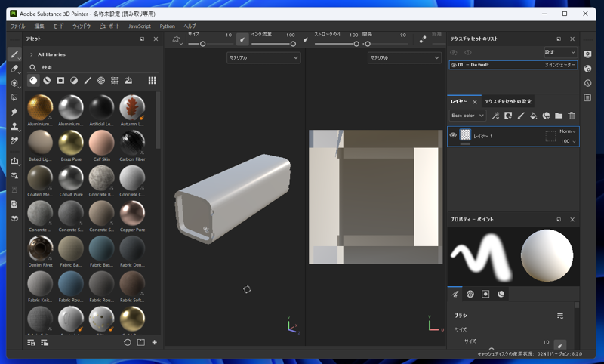
Task: Open 編集 menu
Action: pos(39,26)
